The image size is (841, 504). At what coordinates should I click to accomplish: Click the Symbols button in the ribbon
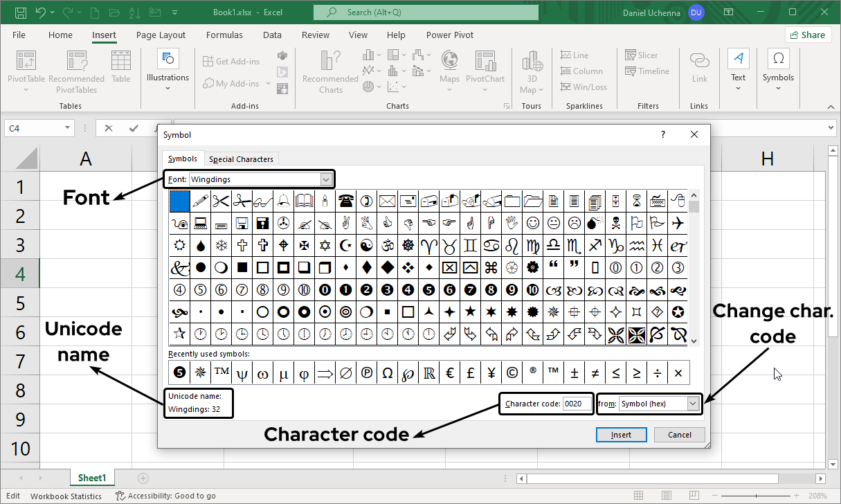click(778, 69)
